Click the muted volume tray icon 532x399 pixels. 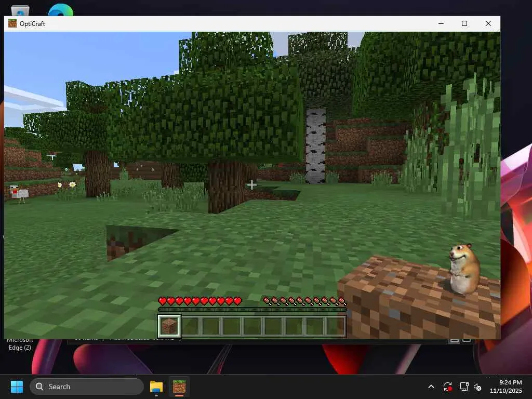coord(478,387)
